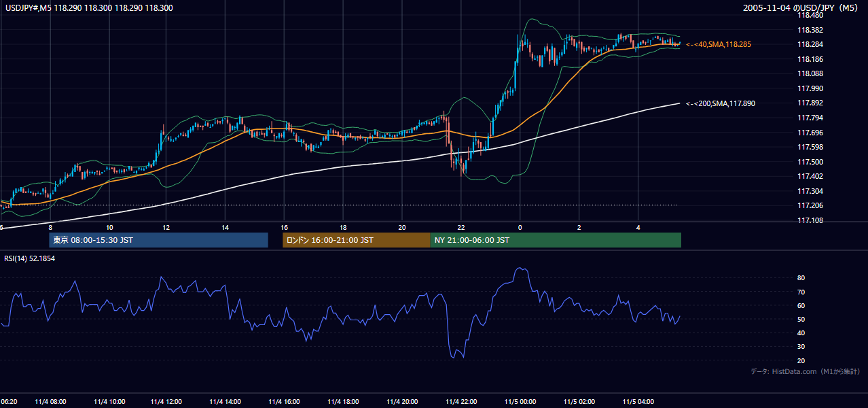Click the 118.284 price axis label
The image size is (868, 408).
coord(810,44)
